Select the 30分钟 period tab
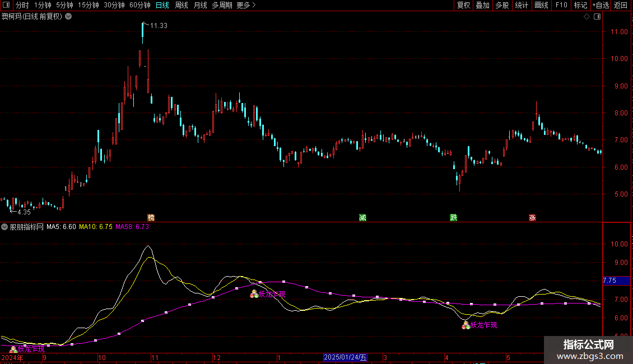633x364 pixels. coord(114,5)
